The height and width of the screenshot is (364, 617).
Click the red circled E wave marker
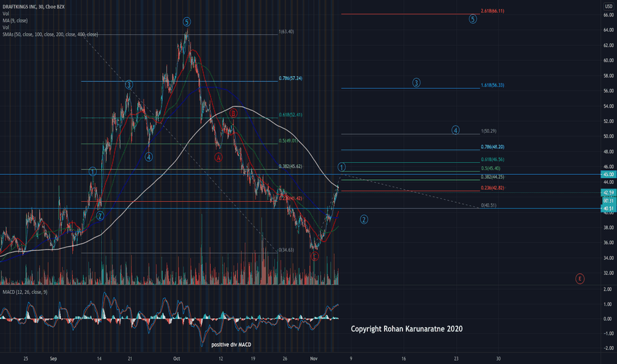pos(580,279)
